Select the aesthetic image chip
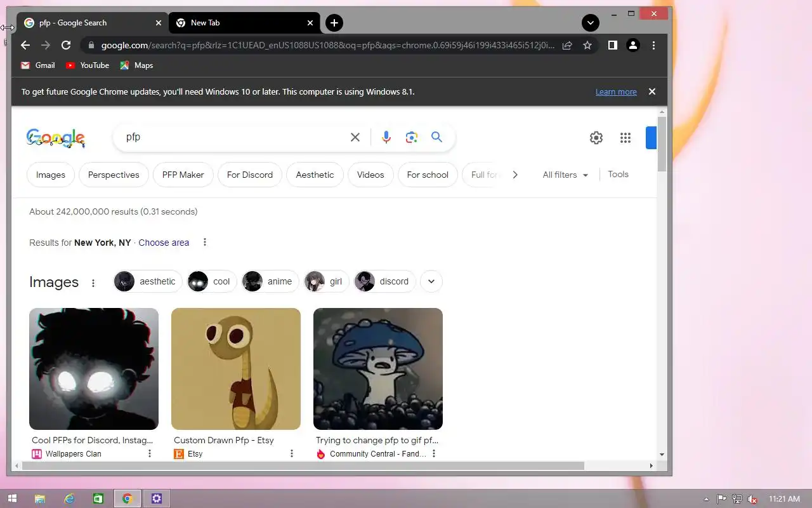 point(148,281)
